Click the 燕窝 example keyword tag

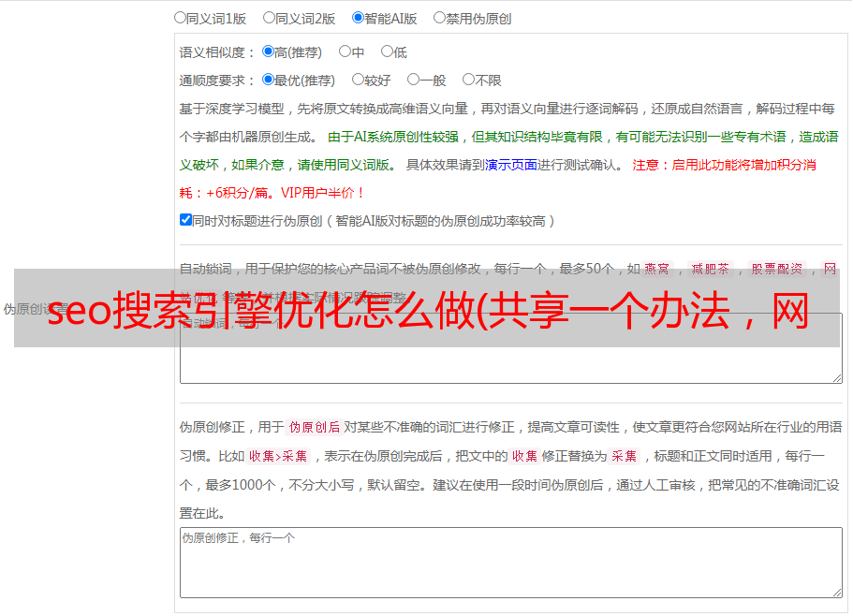point(656,269)
